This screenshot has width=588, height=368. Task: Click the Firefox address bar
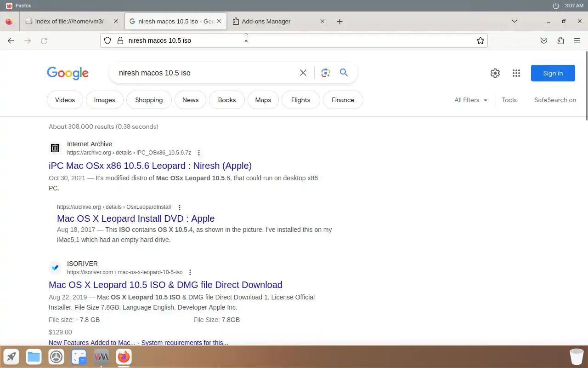click(x=294, y=40)
